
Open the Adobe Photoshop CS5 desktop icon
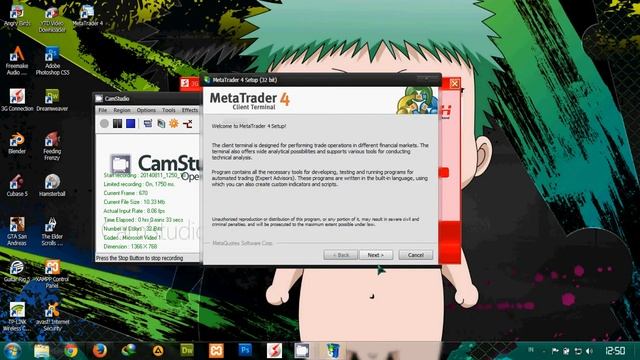point(52,60)
